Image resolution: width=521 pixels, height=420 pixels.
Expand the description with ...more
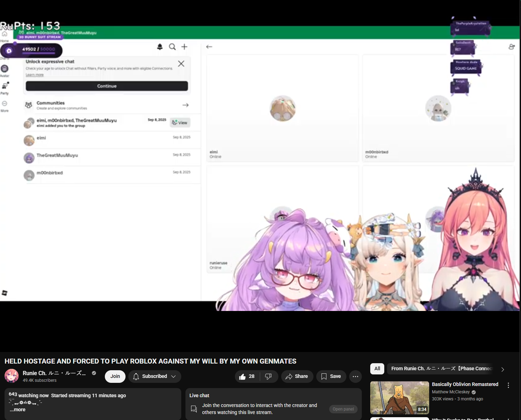click(18, 409)
